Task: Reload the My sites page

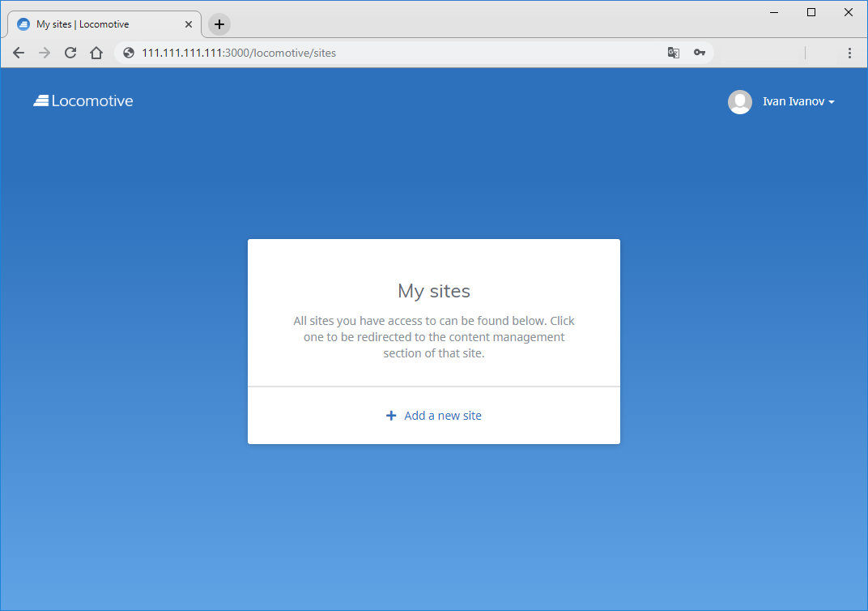Action: point(70,52)
